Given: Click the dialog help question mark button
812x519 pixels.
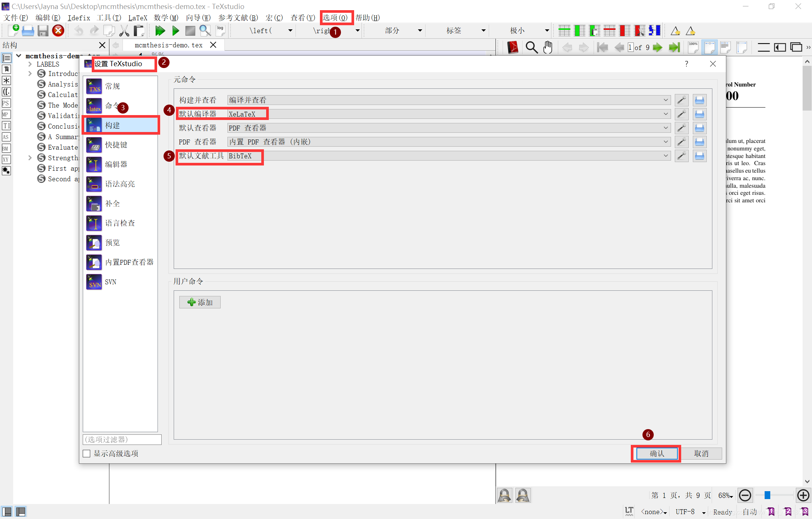Looking at the screenshot, I should pos(686,64).
